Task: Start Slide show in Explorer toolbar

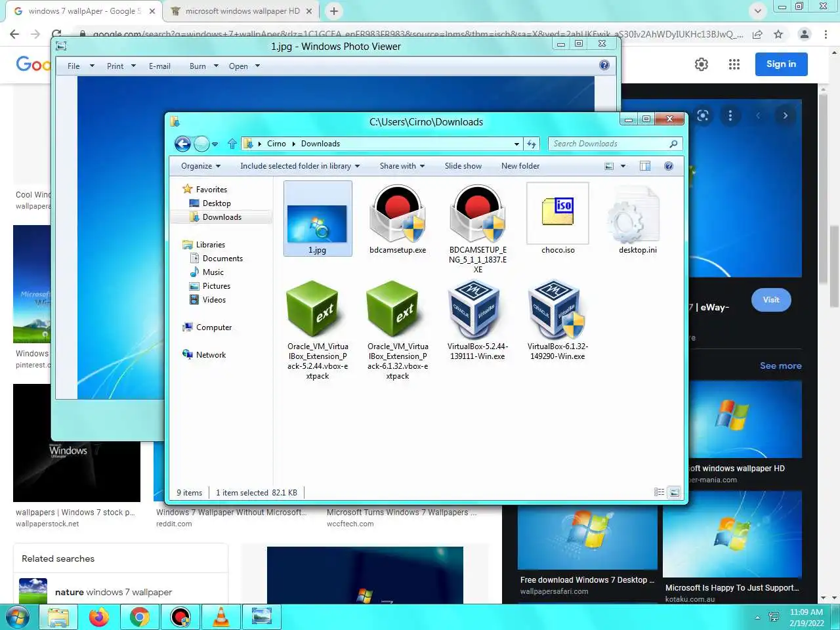Action: tap(463, 166)
